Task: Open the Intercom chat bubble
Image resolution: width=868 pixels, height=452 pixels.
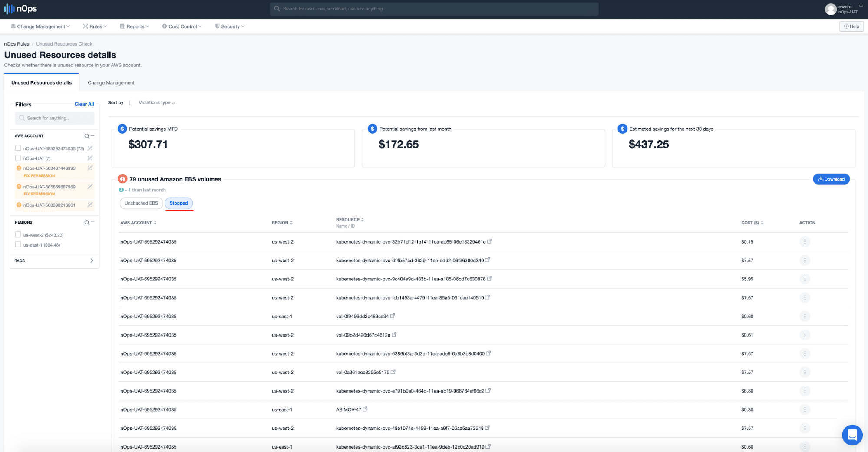Action: [852, 435]
